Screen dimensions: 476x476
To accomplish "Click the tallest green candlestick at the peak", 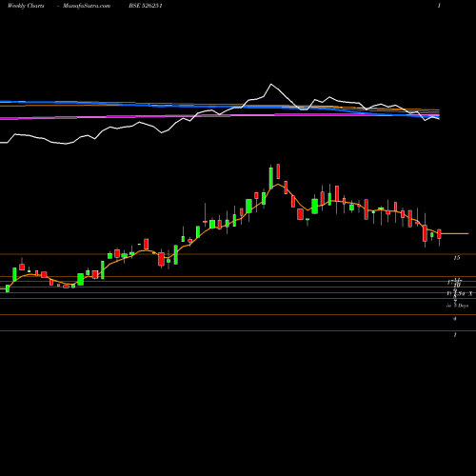I will [x=271, y=178].
